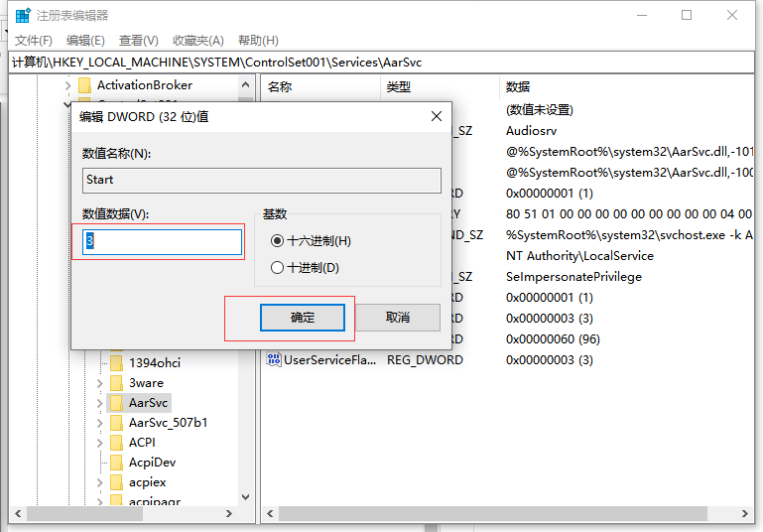The image size is (763, 532).
Task: Open the 帮助(H) menu
Action: tap(258, 41)
